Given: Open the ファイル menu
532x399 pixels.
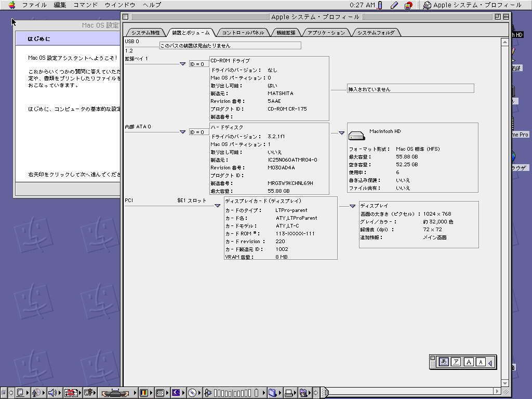Looking at the screenshot, I should coord(34,5).
